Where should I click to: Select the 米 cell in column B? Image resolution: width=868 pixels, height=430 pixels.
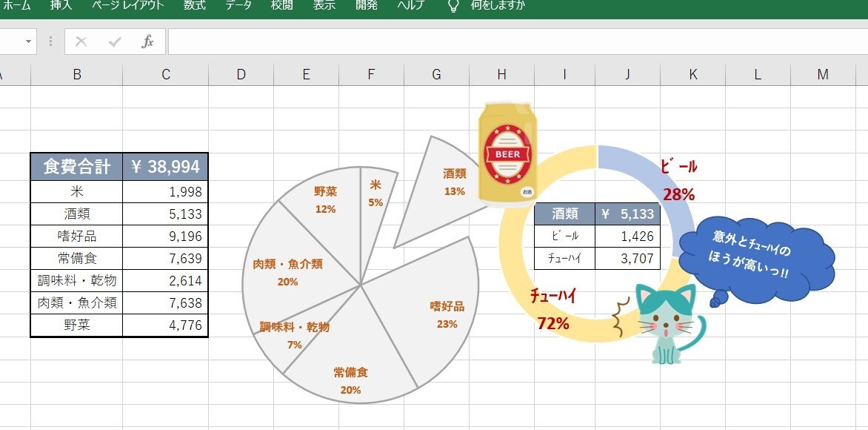tap(76, 192)
